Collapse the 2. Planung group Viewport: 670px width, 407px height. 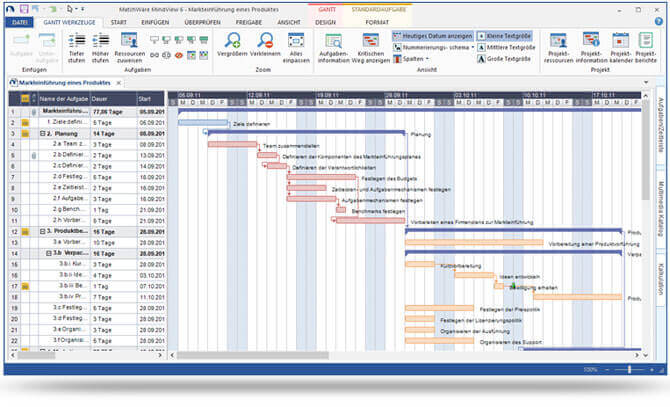pyautogui.click(x=42, y=134)
